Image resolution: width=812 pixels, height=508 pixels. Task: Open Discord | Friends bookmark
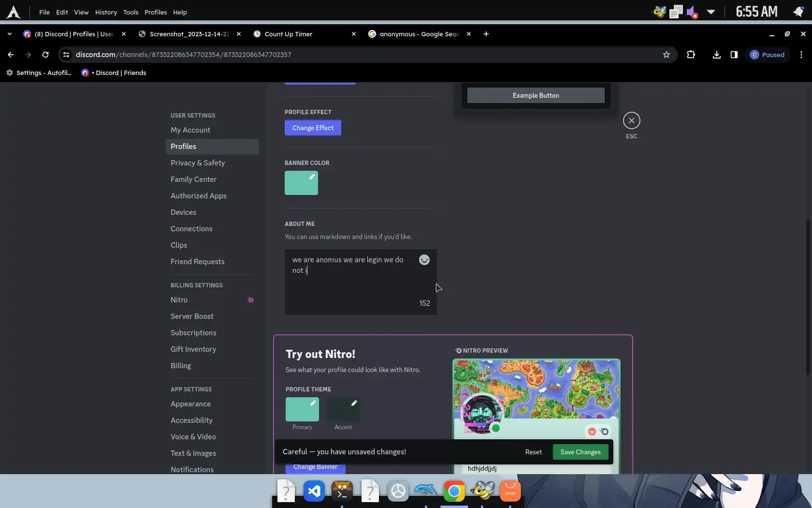point(114,73)
